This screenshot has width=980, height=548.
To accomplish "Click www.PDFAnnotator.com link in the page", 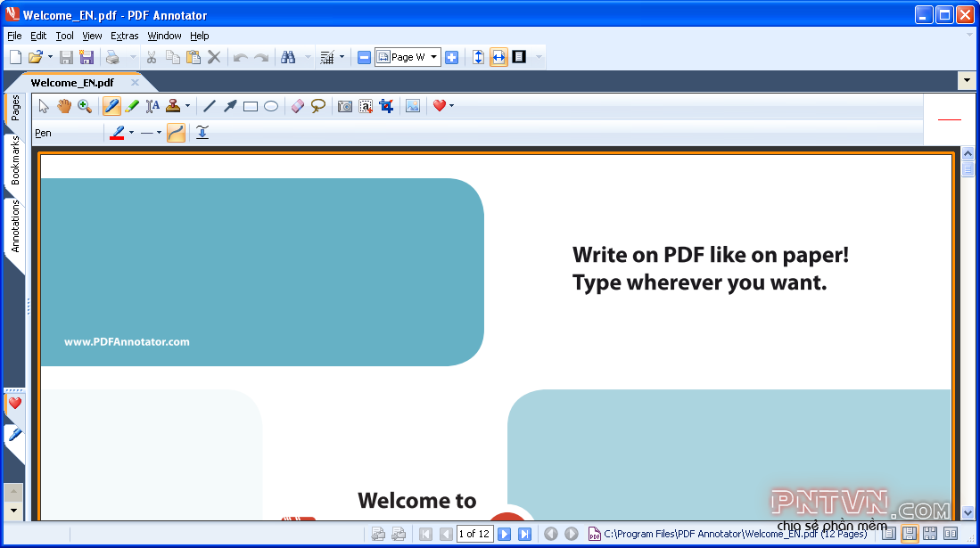I will 127,342.
